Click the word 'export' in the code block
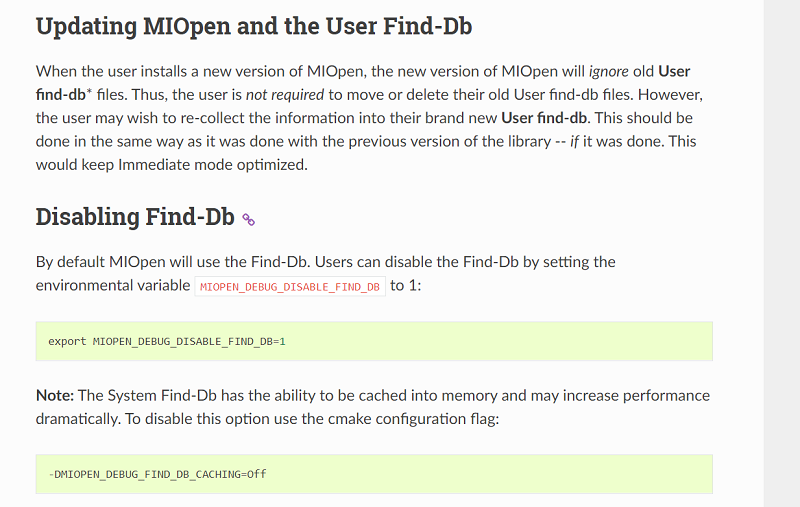The image size is (800, 507). coord(67,342)
